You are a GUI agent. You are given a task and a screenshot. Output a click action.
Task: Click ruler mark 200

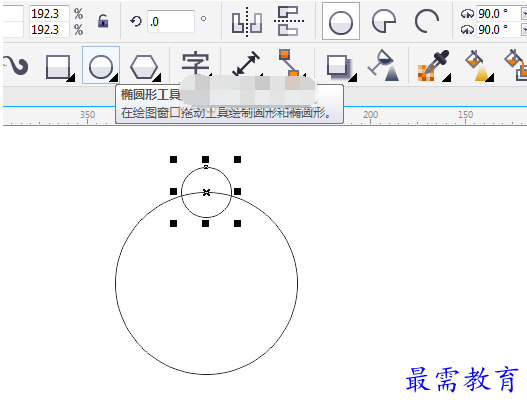[x=370, y=115]
